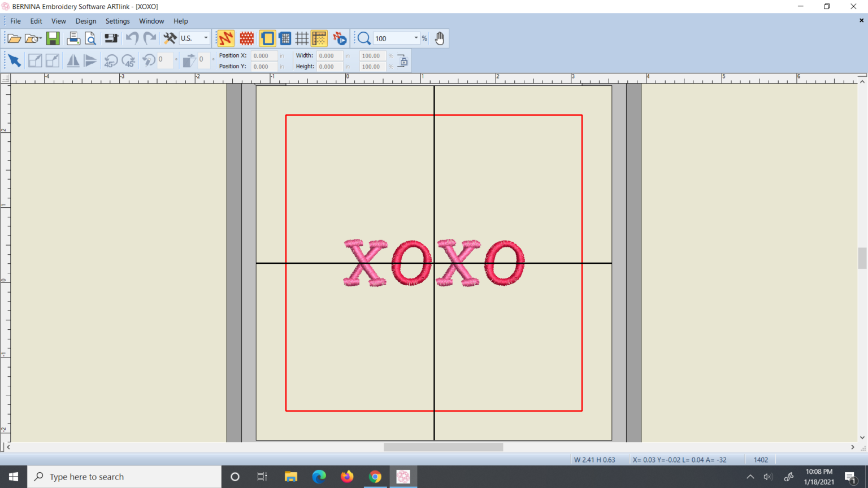The width and height of the screenshot is (868, 488).
Task: Open Firefox from the taskbar
Action: [x=347, y=476]
